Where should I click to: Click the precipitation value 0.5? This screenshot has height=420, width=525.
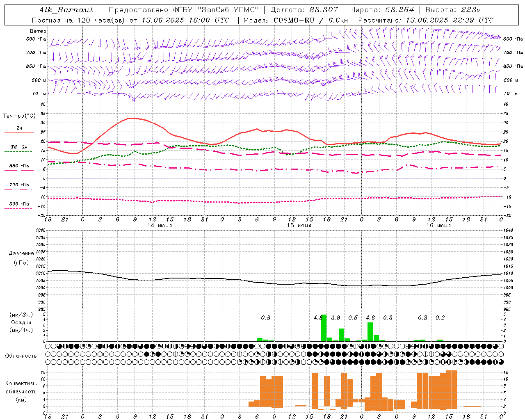pyautogui.click(x=353, y=317)
